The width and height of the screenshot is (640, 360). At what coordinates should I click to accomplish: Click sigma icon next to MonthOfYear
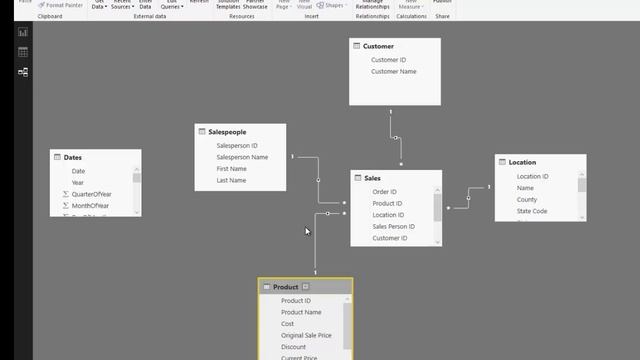point(66,206)
